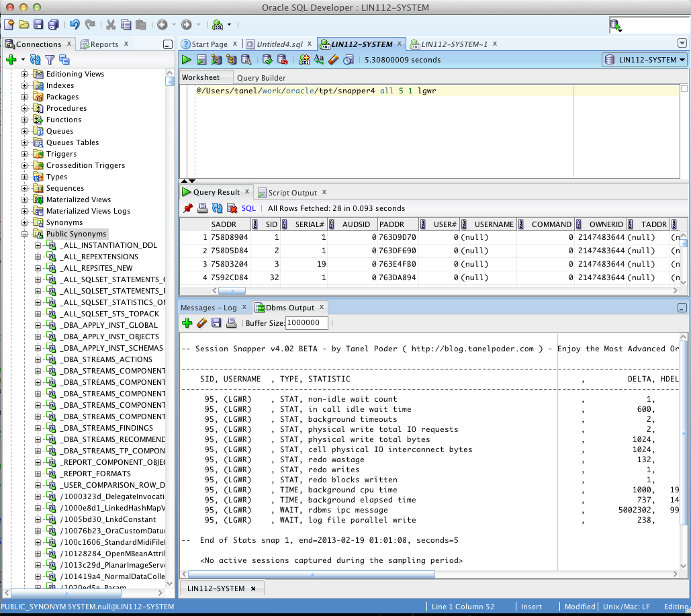Click the Explain Plan icon
Image resolution: width=691 pixels, height=616 pixels.
click(216, 60)
